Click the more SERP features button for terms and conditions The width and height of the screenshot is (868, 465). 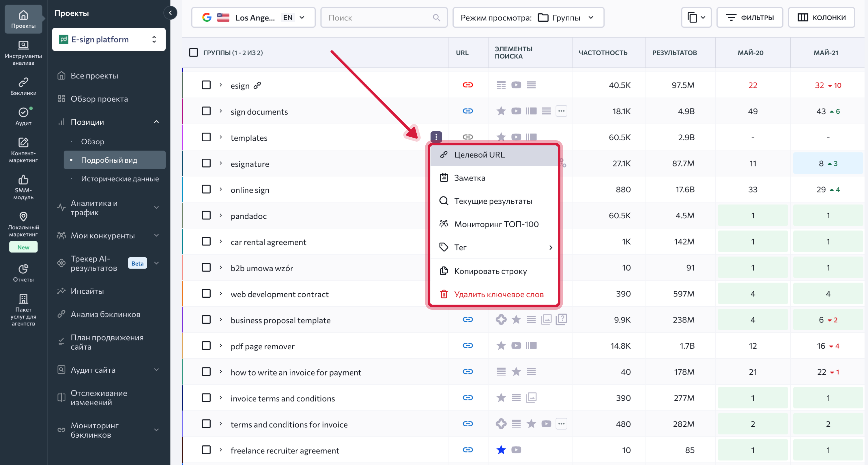click(561, 423)
